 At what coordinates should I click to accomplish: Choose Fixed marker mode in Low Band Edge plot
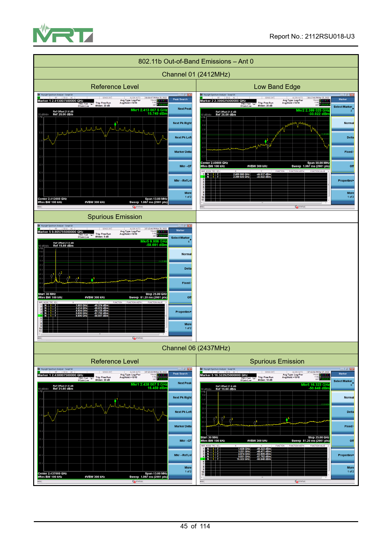[x=343, y=152]
